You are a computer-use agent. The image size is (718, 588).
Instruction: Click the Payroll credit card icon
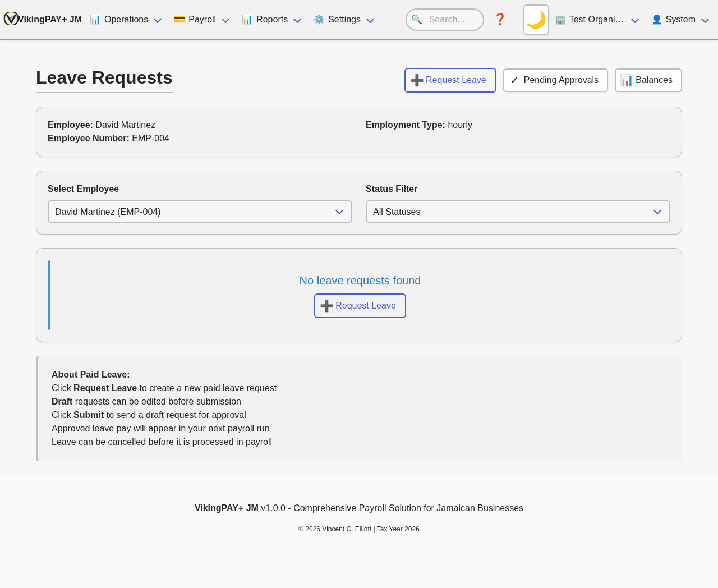tap(179, 20)
